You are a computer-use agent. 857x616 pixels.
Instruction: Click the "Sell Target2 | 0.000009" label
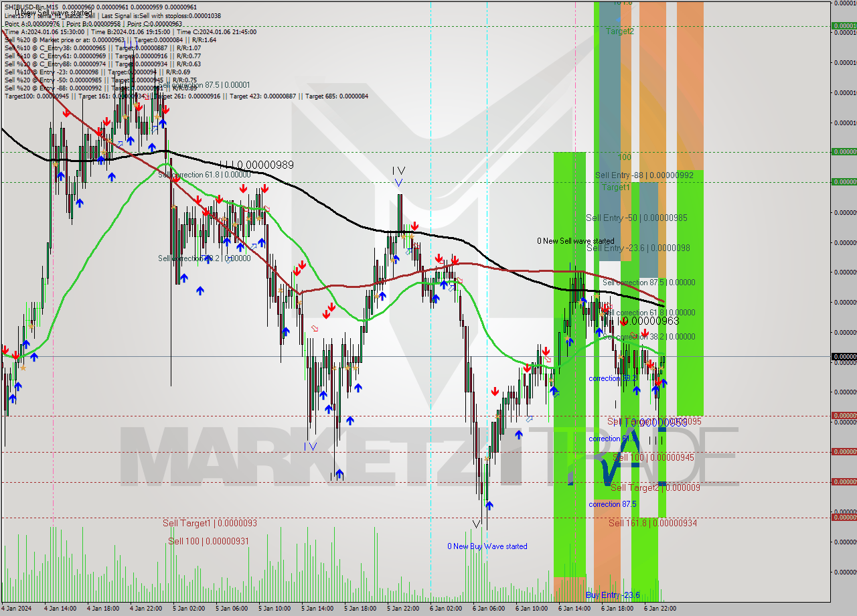pos(655,487)
